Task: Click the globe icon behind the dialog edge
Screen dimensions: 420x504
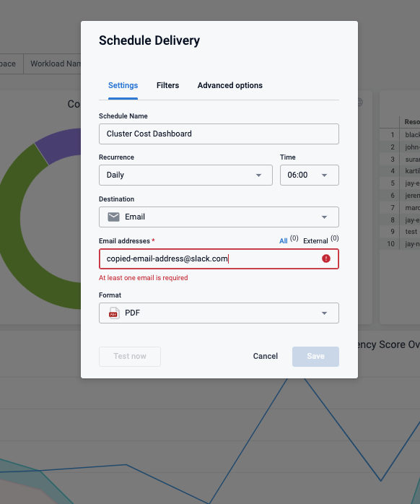Action: (x=360, y=103)
